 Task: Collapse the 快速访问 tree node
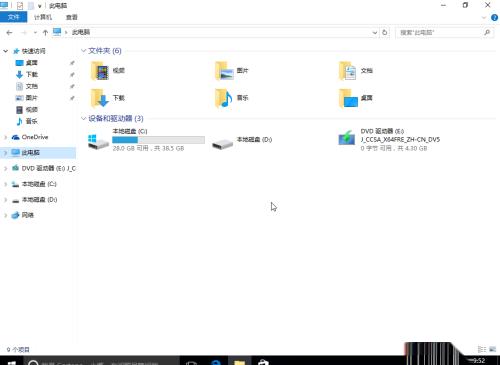click(x=6, y=51)
